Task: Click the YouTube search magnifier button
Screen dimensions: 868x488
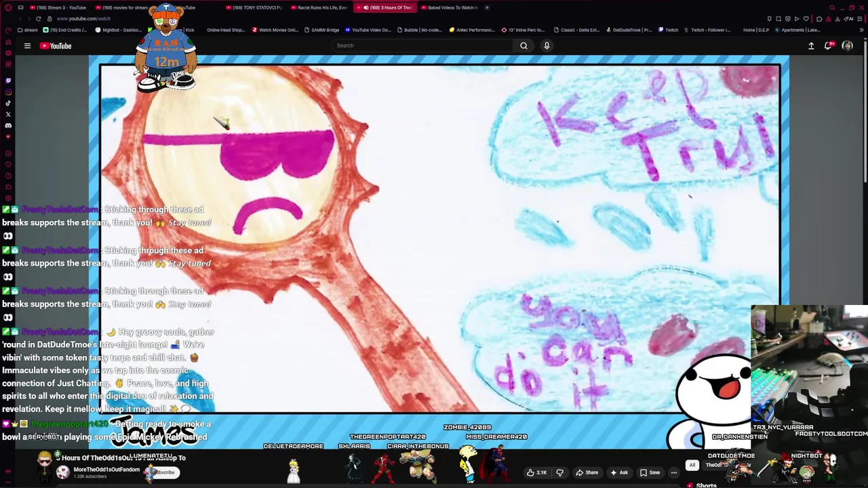Action: [x=524, y=45]
